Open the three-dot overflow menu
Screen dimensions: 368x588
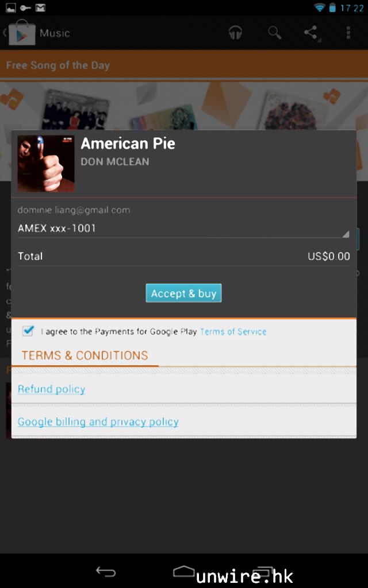click(x=348, y=33)
